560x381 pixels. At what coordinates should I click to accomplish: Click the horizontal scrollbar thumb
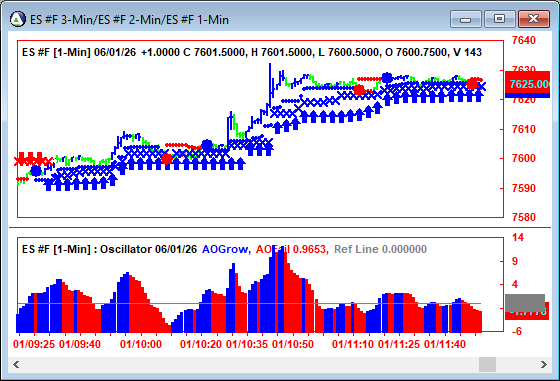[487, 365]
